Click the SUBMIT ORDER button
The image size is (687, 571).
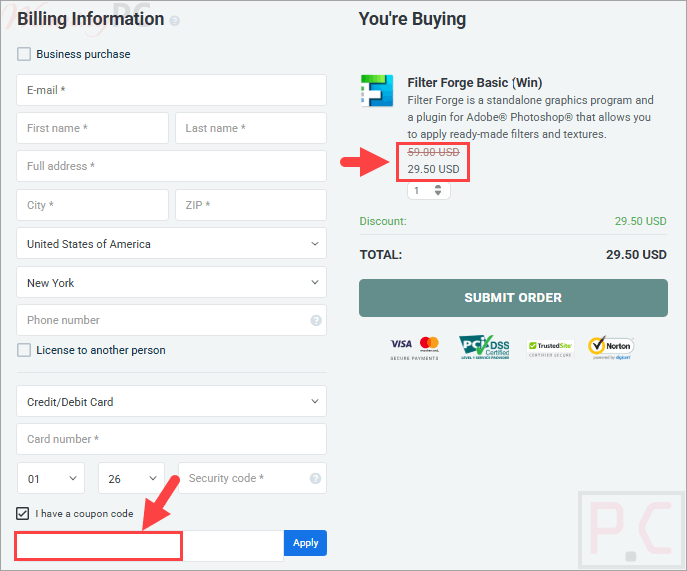pyautogui.click(x=513, y=298)
